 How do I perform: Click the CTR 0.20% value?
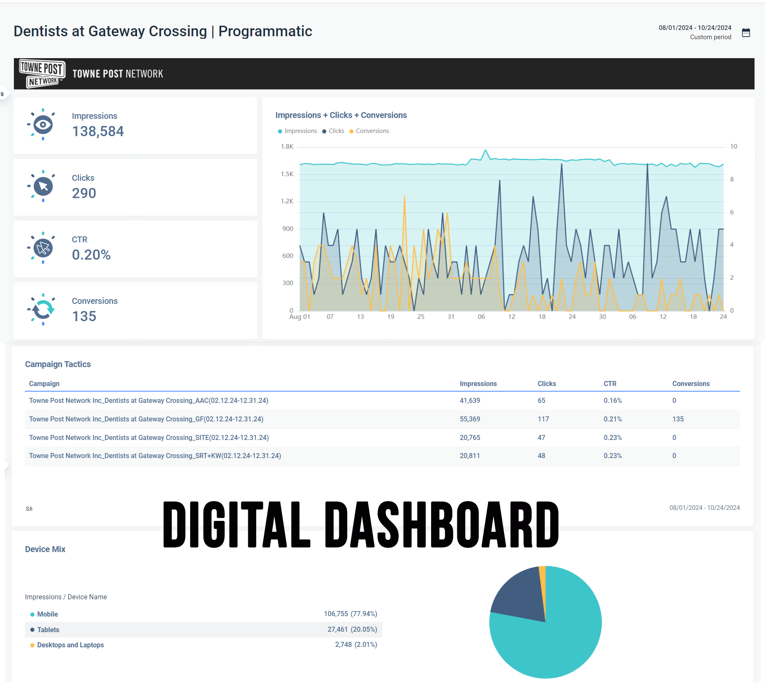[x=91, y=255]
